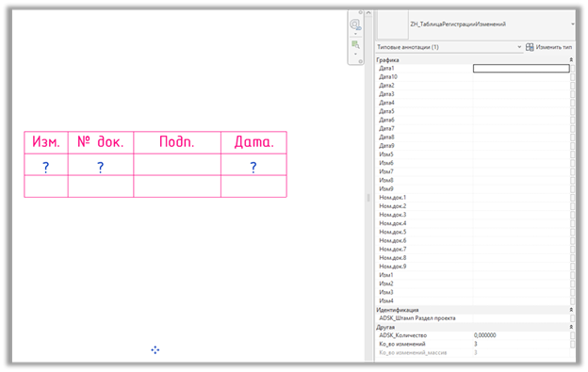Click the family type preview thumbnail
Viewport: 588px width, 372px height.
pyautogui.click(x=393, y=24)
